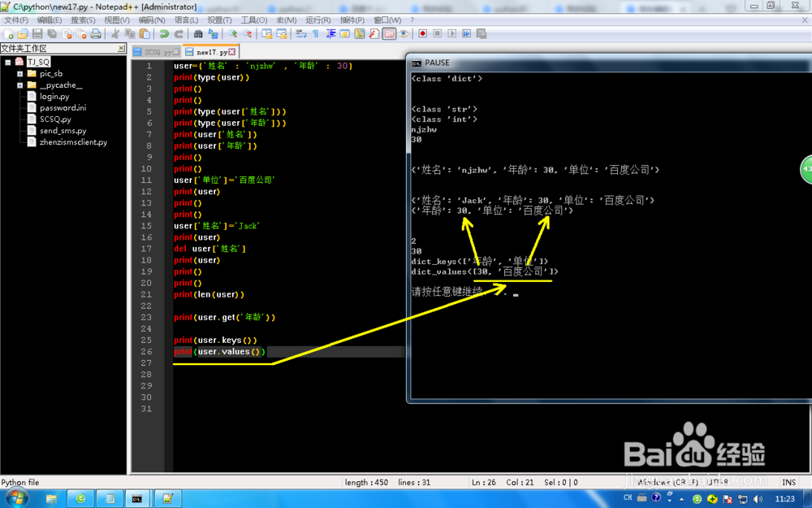Undo the last edit
Screen dimensions: 812x508
pyautogui.click(x=162, y=33)
